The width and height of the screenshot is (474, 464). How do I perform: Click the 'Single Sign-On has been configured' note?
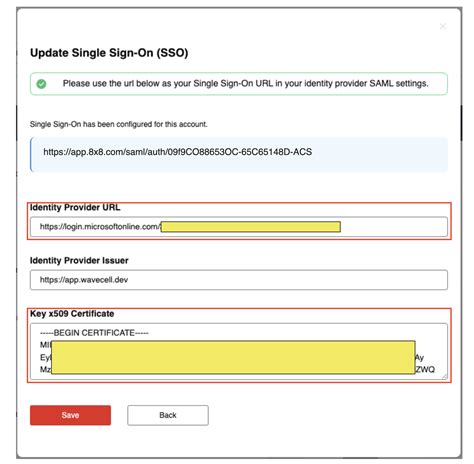coord(118,124)
